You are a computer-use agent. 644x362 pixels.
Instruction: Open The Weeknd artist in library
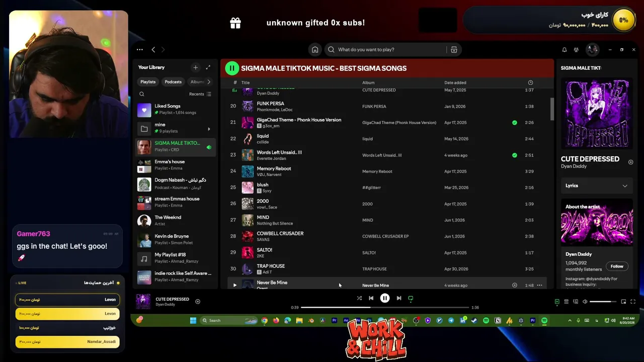click(175, 220)
